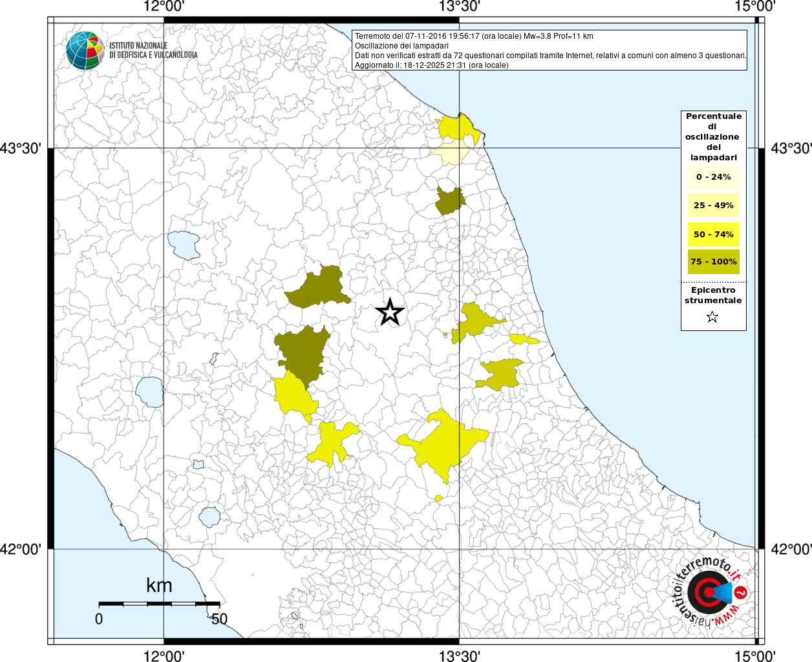Click the Istituto Nazionale di Geofisica text

(x=153, y=50)
